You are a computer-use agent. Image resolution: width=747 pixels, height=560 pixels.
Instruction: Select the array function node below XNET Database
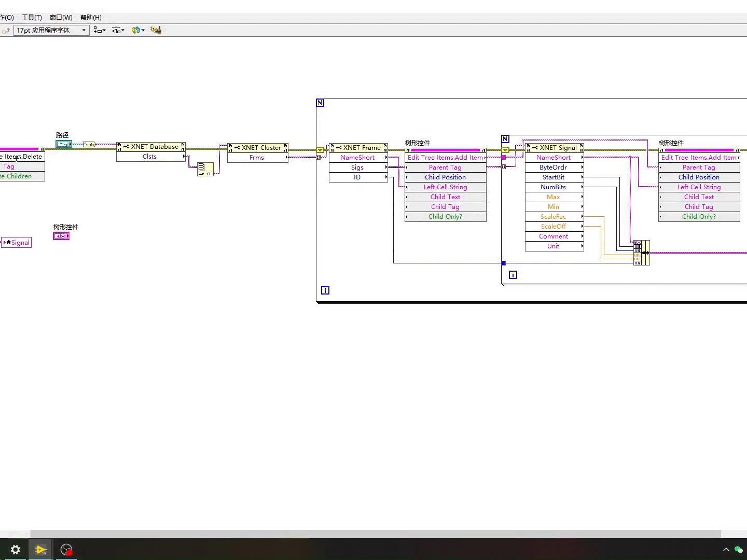205,169
